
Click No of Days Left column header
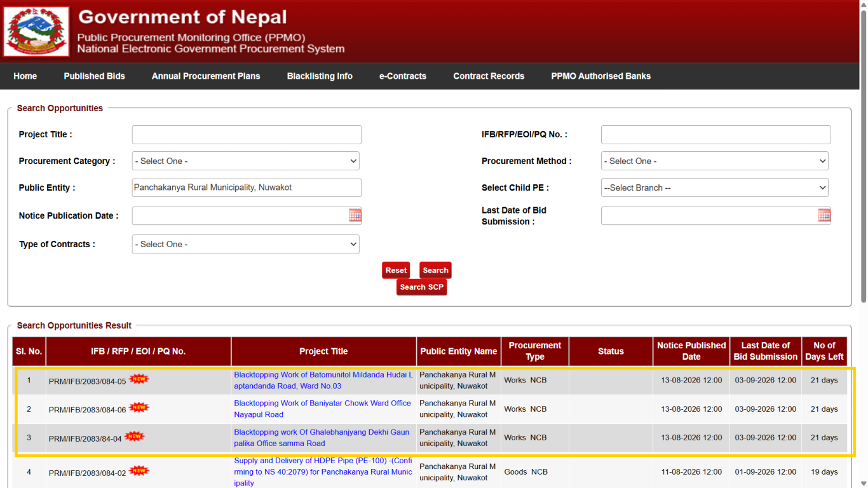coord(824,351)
